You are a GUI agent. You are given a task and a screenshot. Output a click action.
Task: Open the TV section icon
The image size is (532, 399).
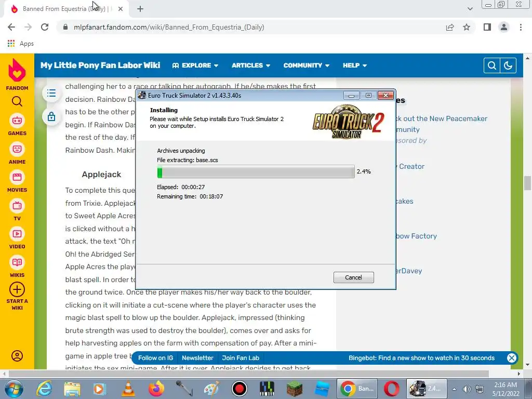click(17, 206)
